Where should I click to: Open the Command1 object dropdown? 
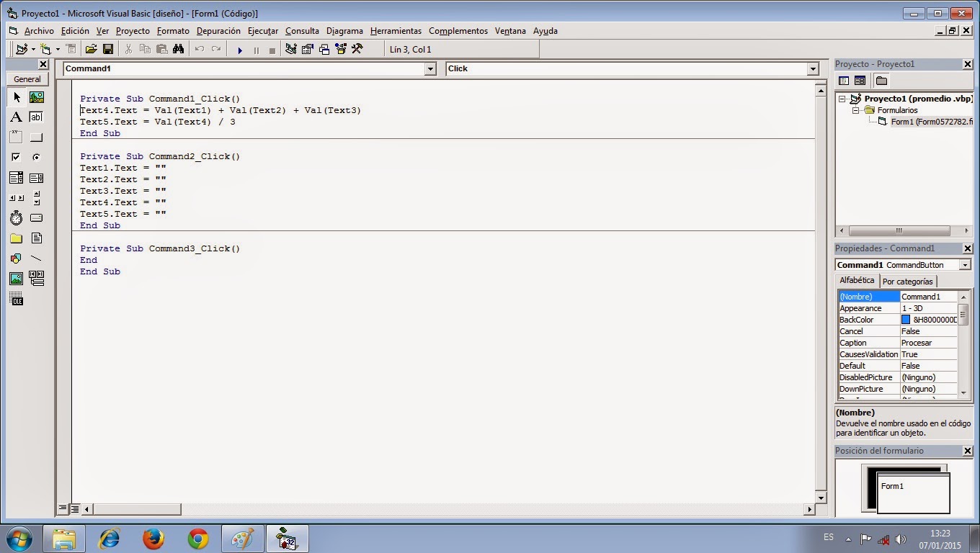tap(430, 68)
